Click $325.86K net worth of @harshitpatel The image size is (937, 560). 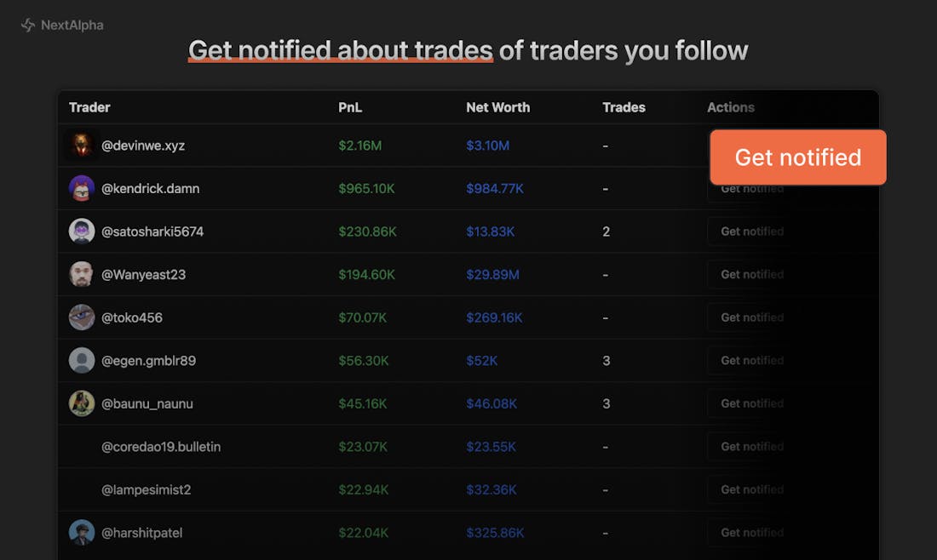tap(495, 533)
